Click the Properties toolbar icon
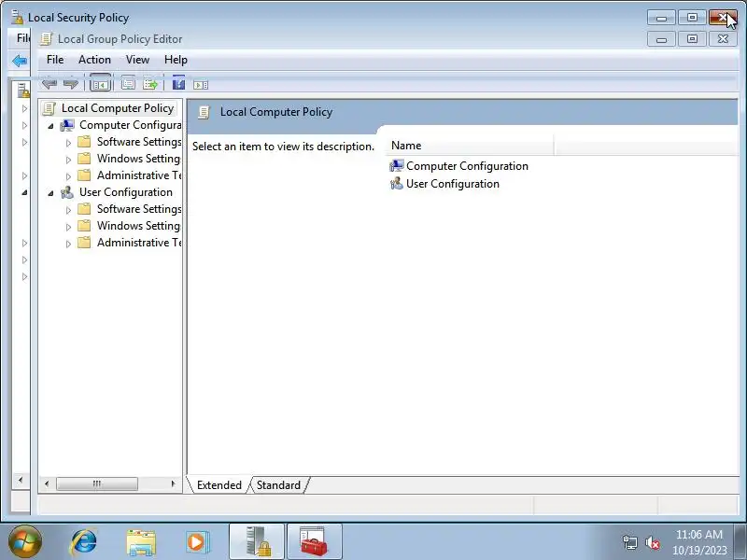This screenshot has width=747, height=560. click(x=128, y=84)
